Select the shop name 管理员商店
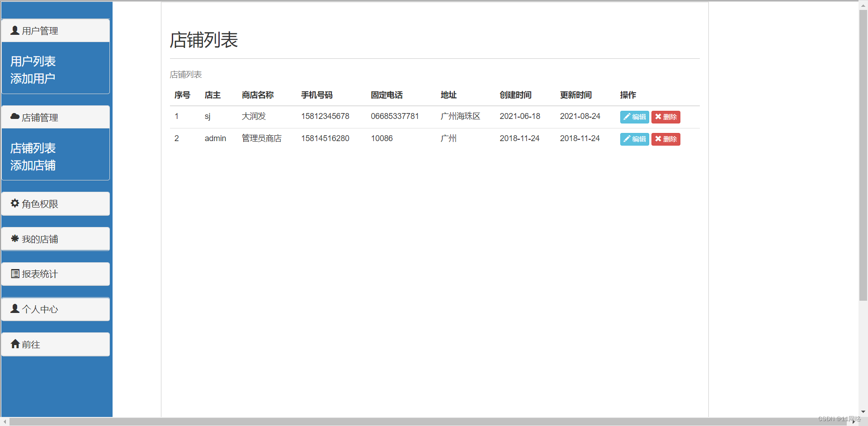This screenshot has height=426, width=868. (x=262, y=138)
